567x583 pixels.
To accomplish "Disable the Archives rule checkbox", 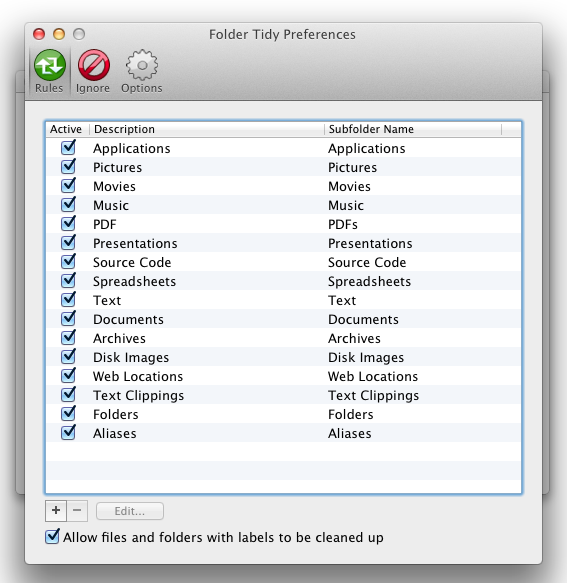I will click(68, 337).
